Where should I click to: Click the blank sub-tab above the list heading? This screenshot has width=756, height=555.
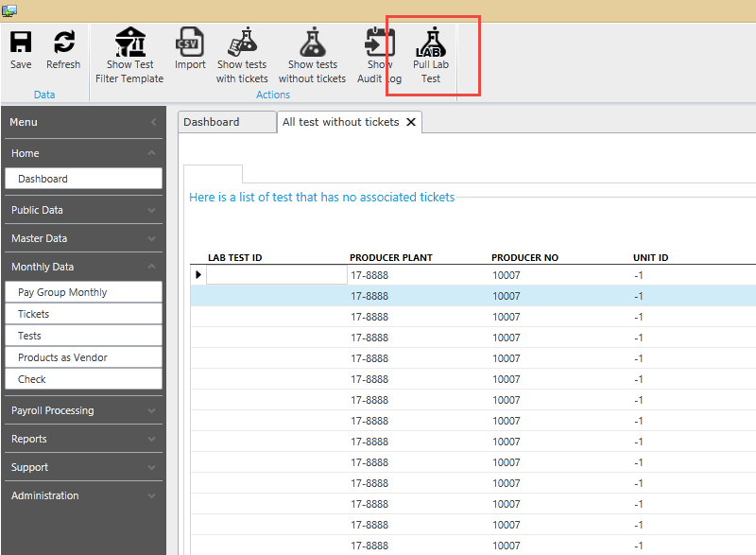(214, 174)
